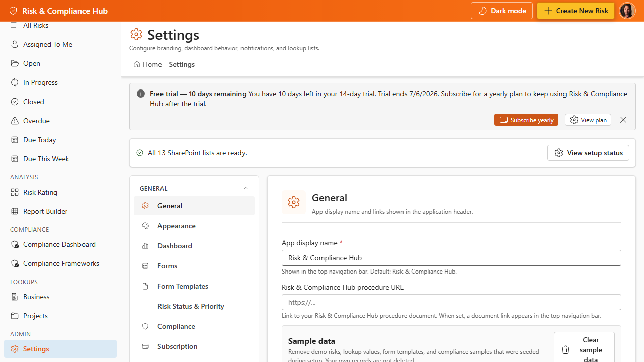
Task: Toggle Dark mode
Action: click(x=502, y=11)
